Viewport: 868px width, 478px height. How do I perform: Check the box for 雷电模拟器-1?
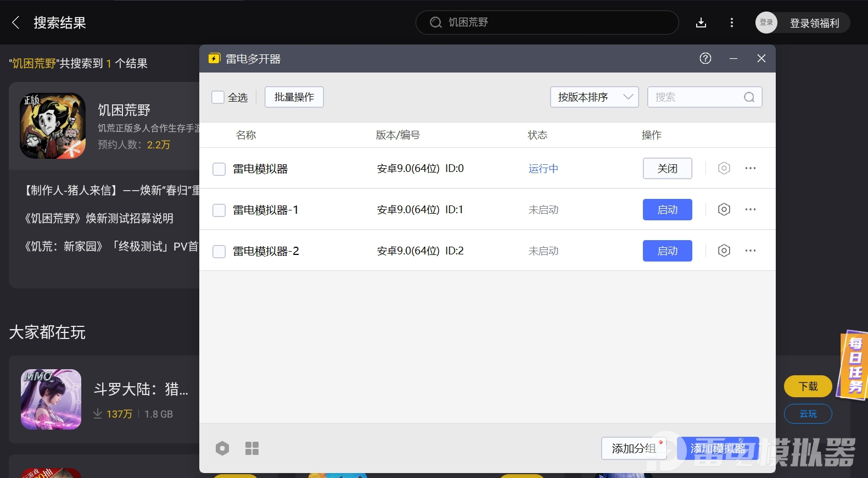(x=219, y=210)
